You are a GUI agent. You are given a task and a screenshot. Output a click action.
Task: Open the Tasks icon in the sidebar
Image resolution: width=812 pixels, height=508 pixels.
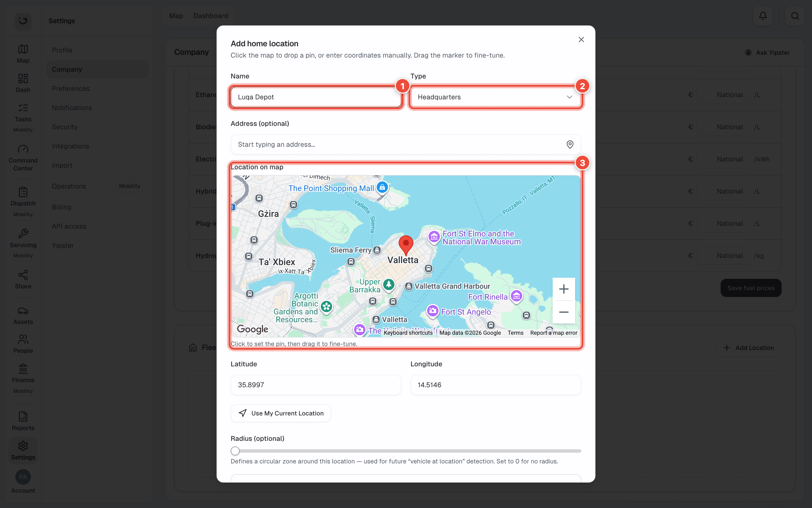click(x=23, y=113)
